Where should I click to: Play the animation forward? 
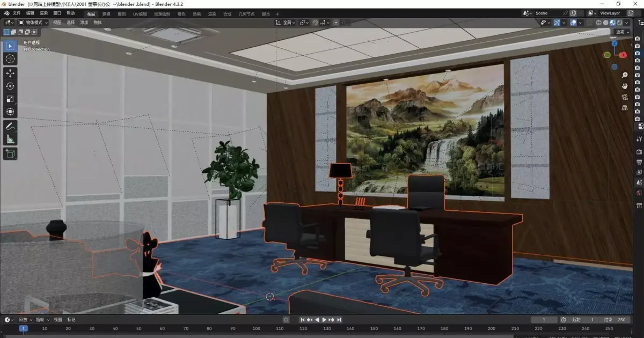(324, 320)
